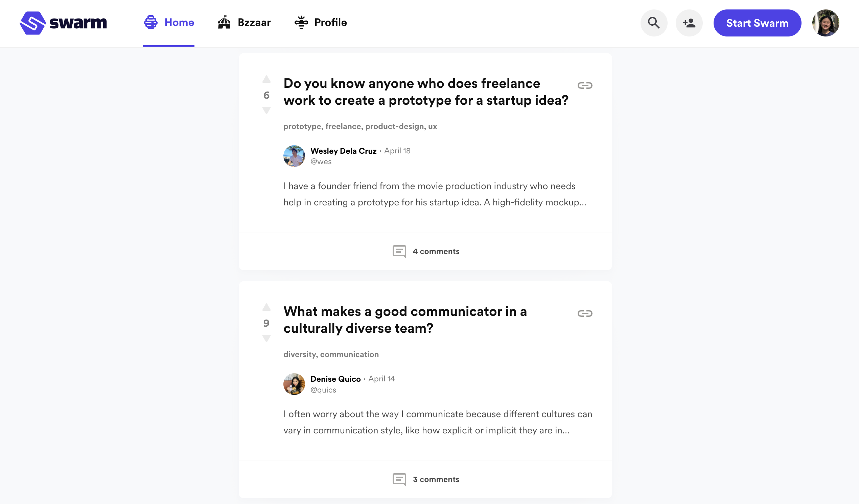The image size is (859, 504).
Task: Click the Swarm logo
Action: tap(63, 23)
